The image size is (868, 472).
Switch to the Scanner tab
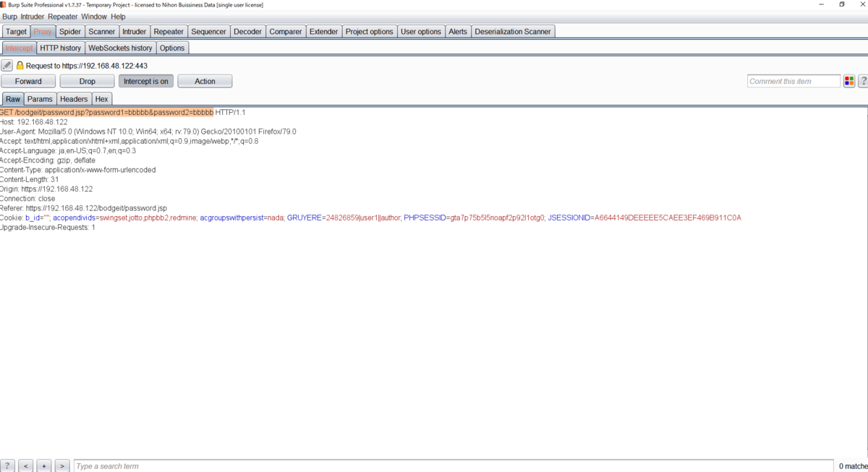pyautogui.click(x=102, y=31)
